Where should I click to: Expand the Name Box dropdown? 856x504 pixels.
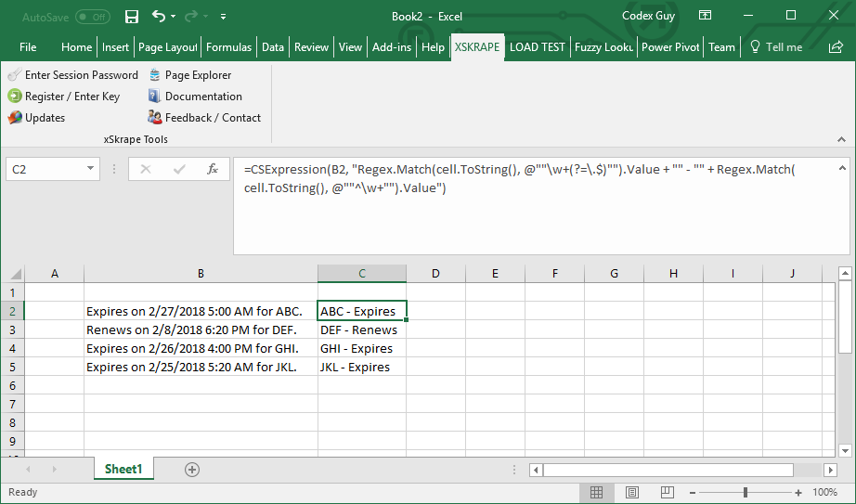pos(91,169)
